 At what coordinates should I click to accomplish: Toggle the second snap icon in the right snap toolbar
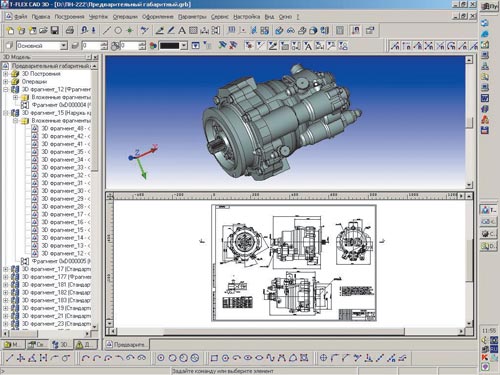click(406, 46)
